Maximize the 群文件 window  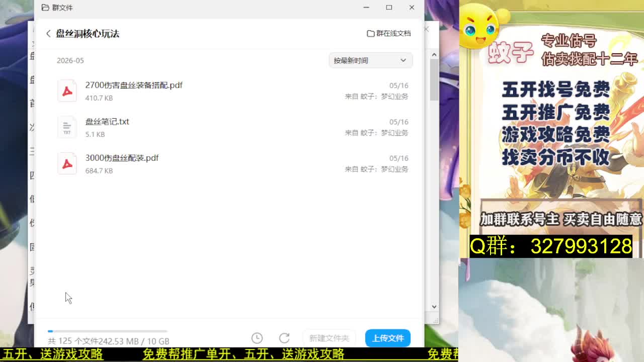[389, 8]
